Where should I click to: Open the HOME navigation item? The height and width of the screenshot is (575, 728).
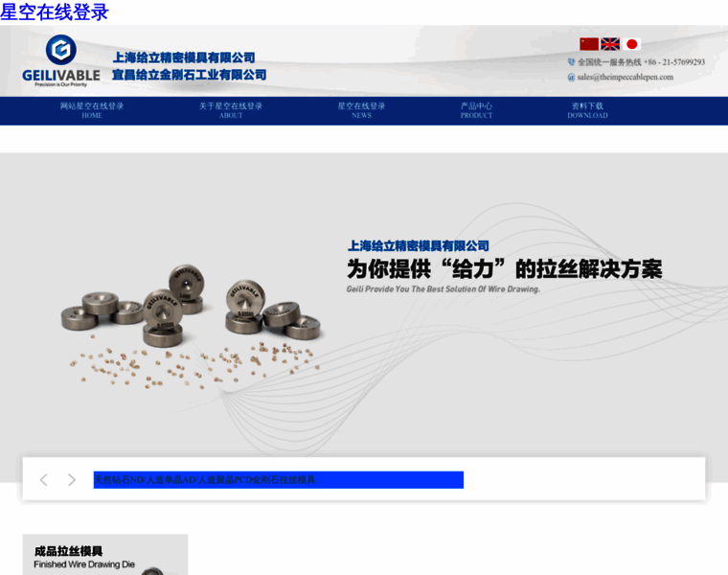92,110
